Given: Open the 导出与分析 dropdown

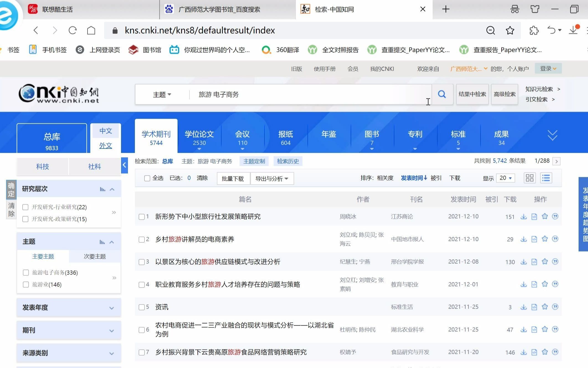Looking at the screenshot, I should coord(272,179).
